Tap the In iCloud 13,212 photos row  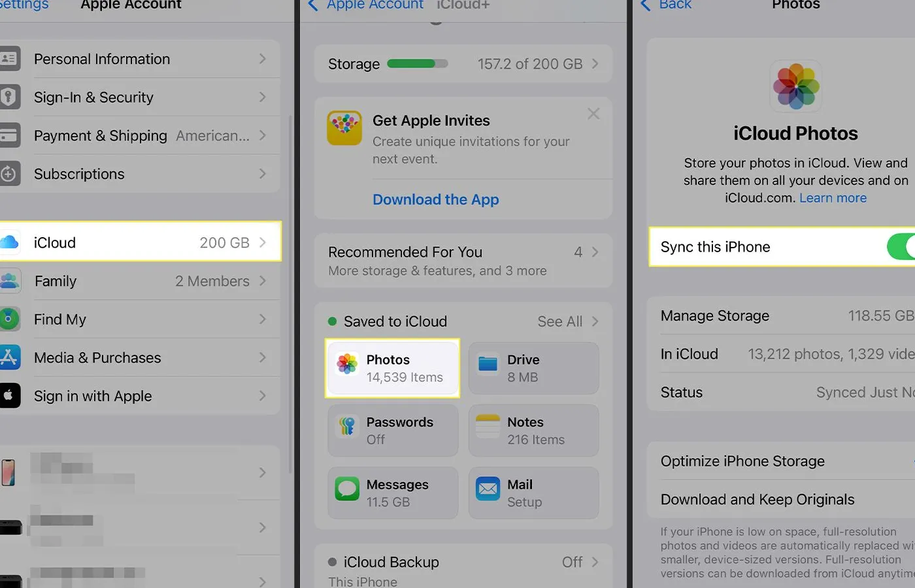click(x=781, y=354)
